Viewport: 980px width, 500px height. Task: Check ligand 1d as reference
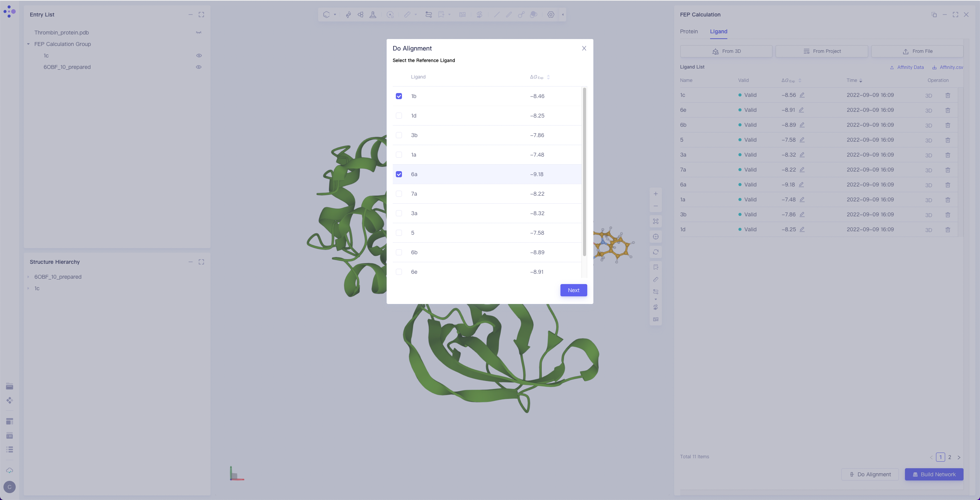(x=399, y=116)
